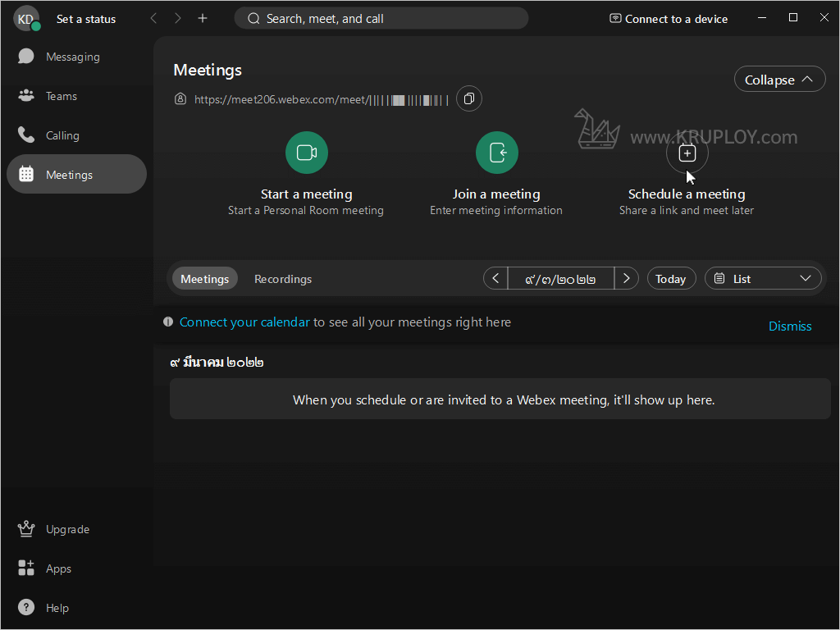Switch to the Recordings tab

pos(283,279)
